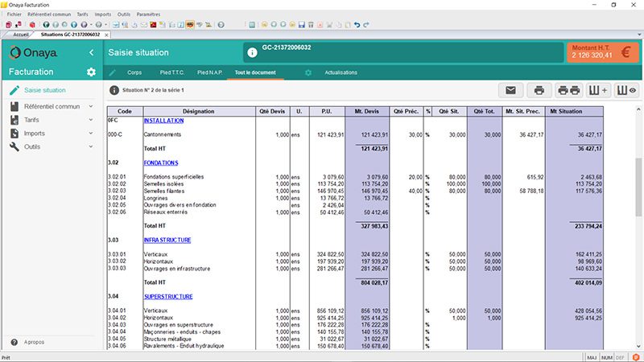Click the FONDATIONS section link
The width and height of the screenshot is (644, 362).
coord(161,162)
